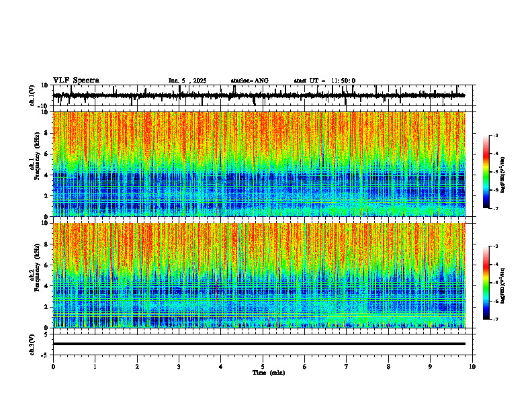Click the color scale bar beside ch.1 spectrogram

coord(486,172)
